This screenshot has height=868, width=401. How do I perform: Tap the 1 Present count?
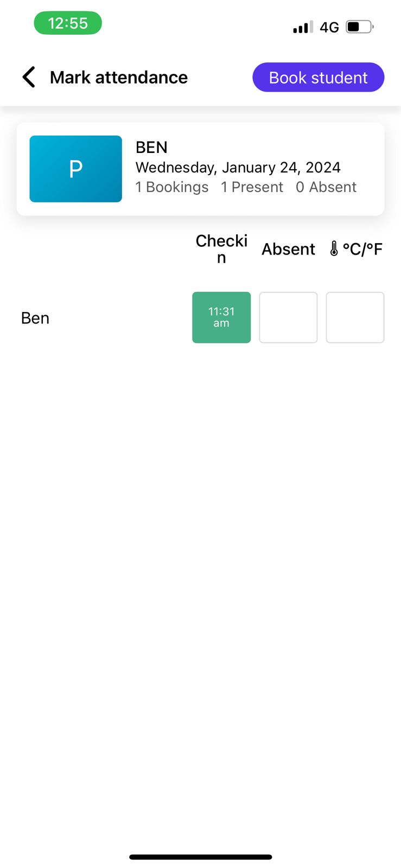click(252, 187)
